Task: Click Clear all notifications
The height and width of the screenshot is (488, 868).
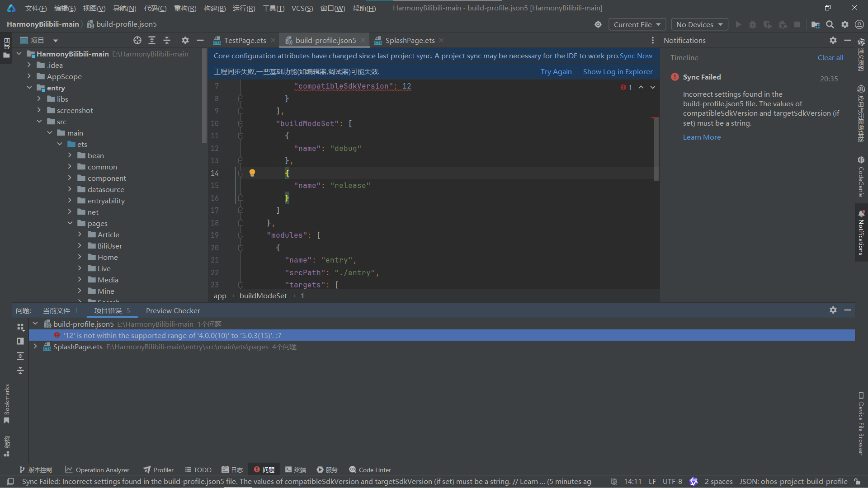Action: pyautogui.click(x=830, y=57)
